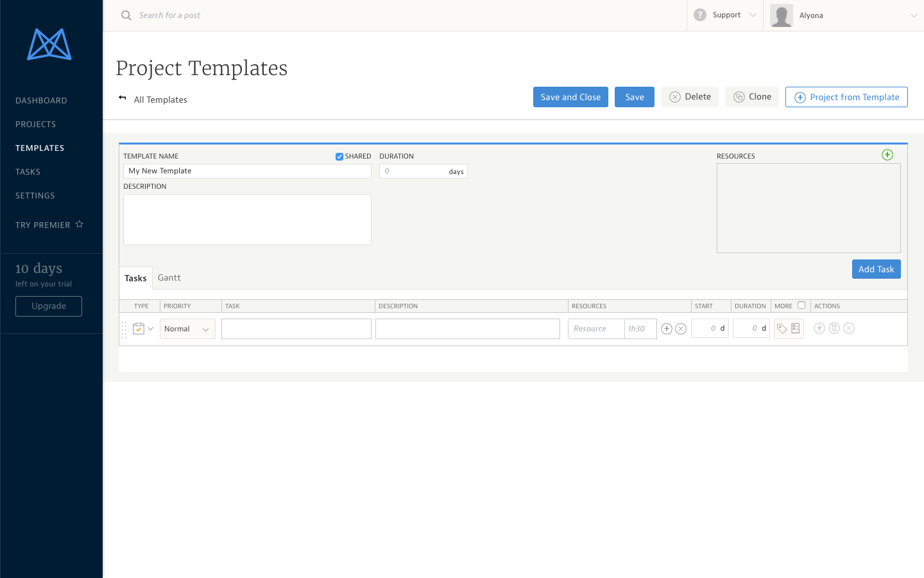
Task: Click Alyona's avatar picture
Action: click(x=782, y=15)
